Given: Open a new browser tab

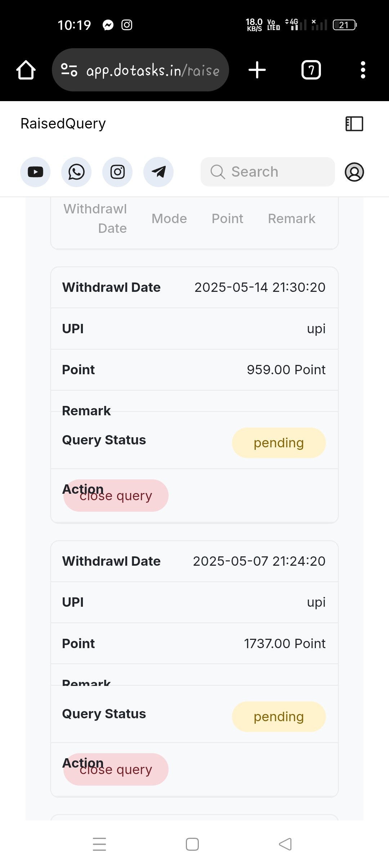Looking at the screenshot, I should pyautogui.click(x=257, y=70).
